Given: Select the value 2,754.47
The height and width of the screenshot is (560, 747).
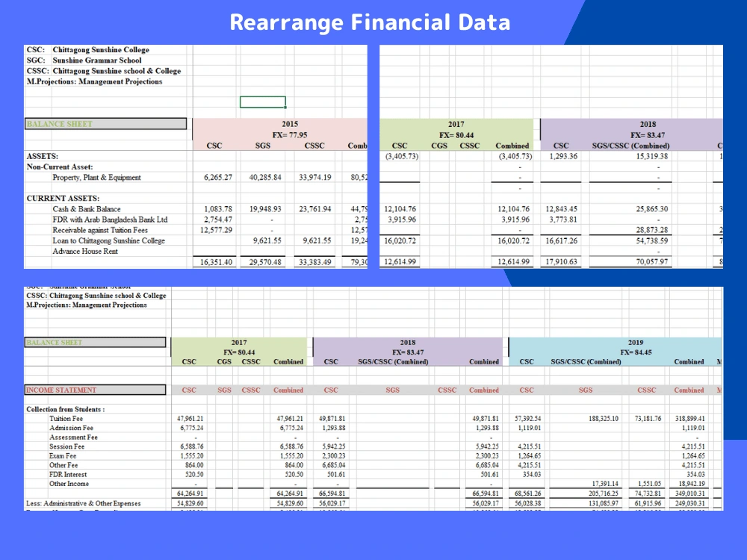Looking at the screenshot, I should pos(217,220).
